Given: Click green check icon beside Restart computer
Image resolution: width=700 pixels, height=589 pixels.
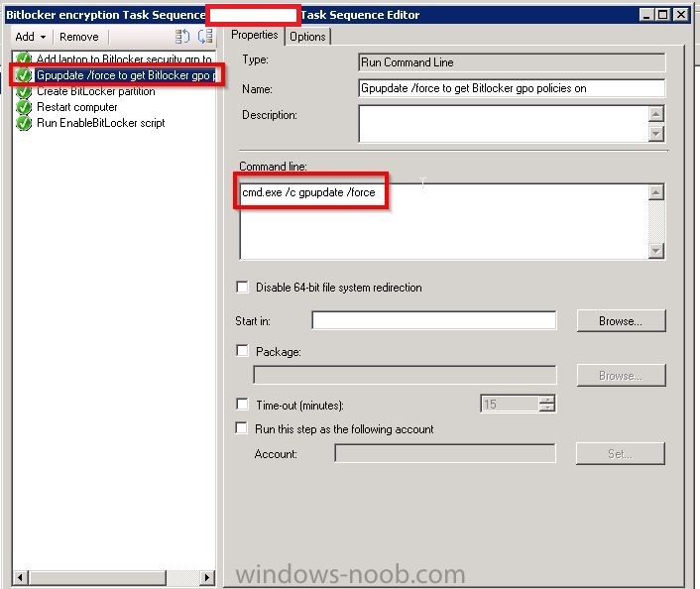Looking at the screenshot, I should coord(24,108).
